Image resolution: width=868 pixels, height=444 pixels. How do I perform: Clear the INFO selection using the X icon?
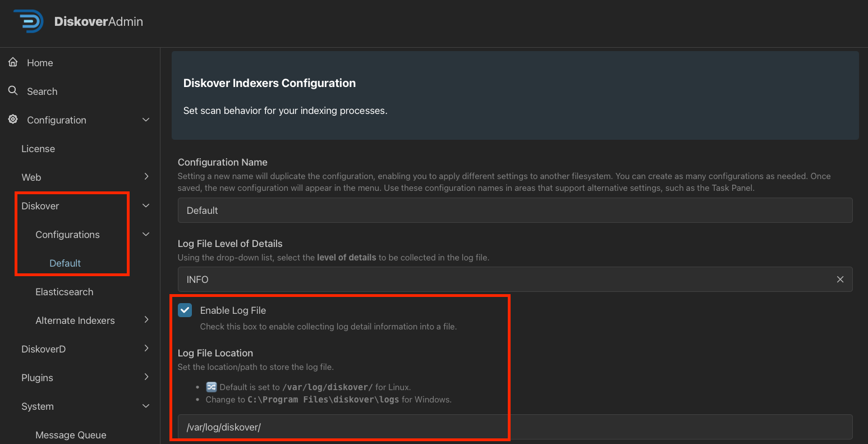point(840,279)
